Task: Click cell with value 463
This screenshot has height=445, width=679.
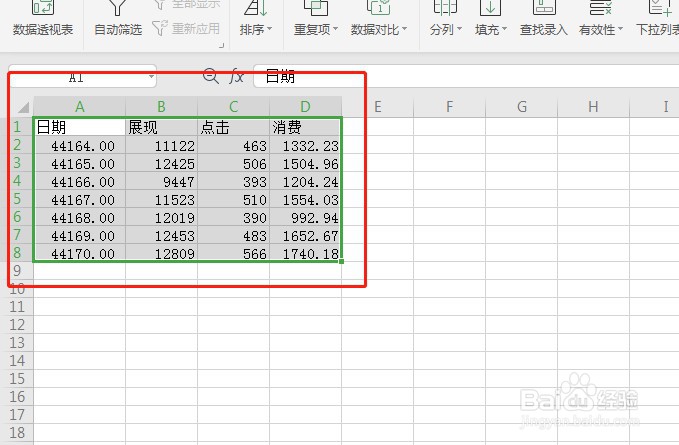Action: (x=233, y=145)
